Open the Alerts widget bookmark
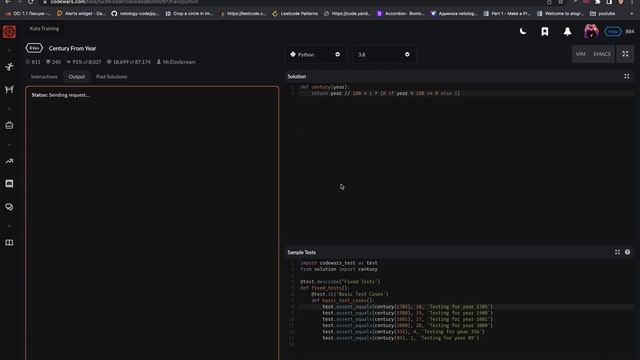 coord(81,13)
